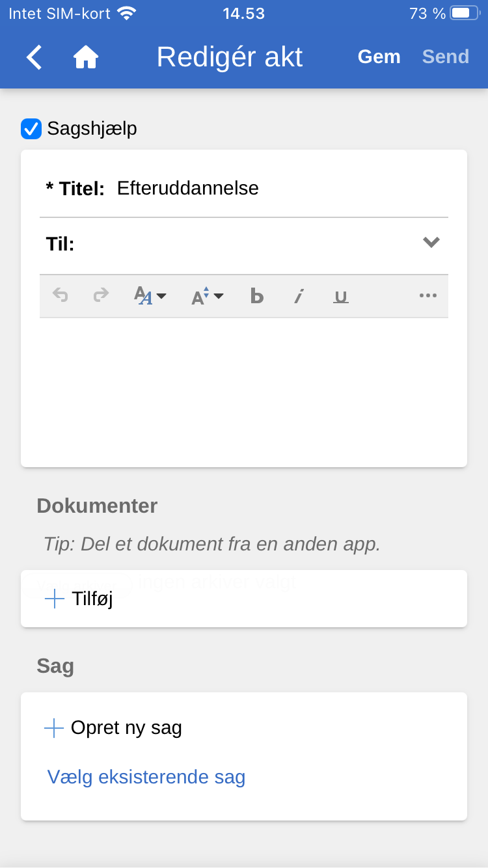Click the redo arrow in editor toolbar
This screenshot has width=488, height=868.
[x=101, y=296]
